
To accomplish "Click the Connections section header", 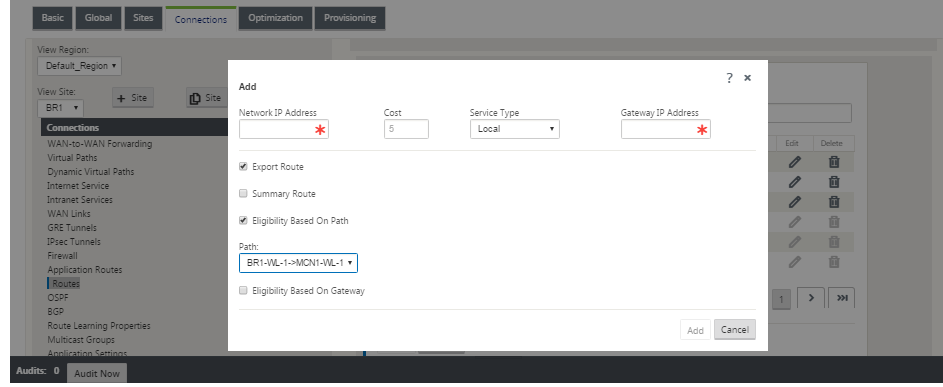I will (135, 128).
